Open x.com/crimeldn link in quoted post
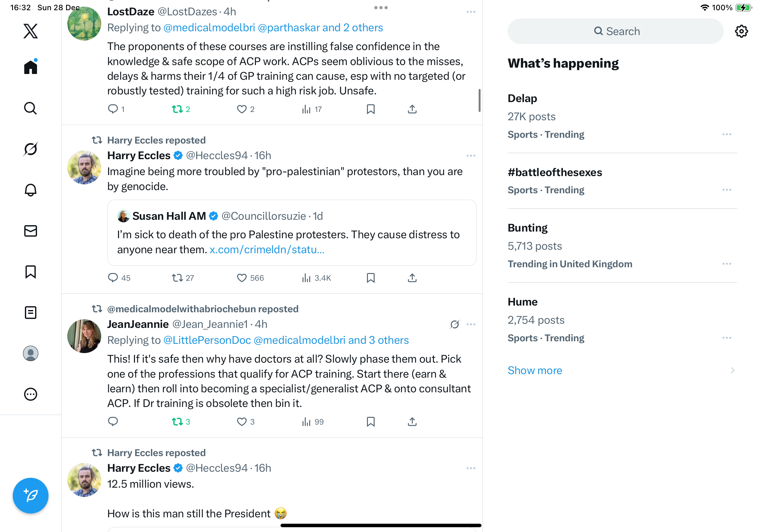This screenshot has height=532, width=762. click(266, 249)
